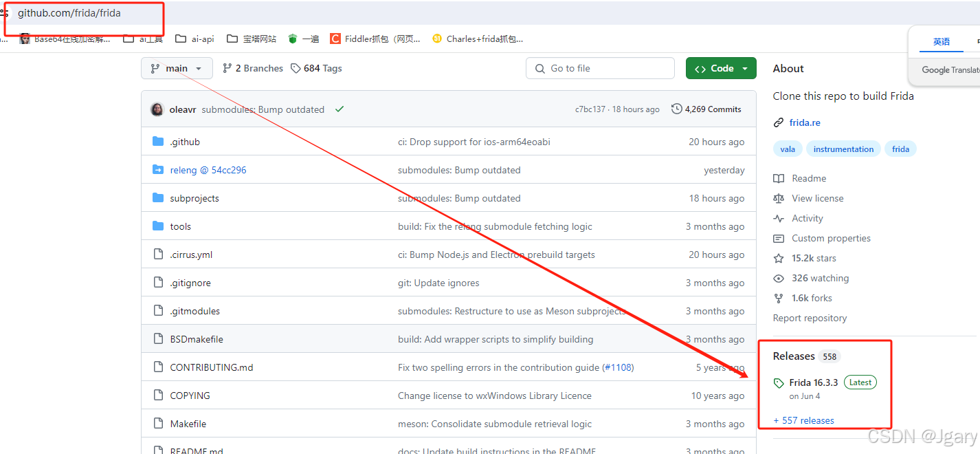Select the instrumentation topic tag
Image resolution: width=980 pixels, height=454 pixels.
pos(843,149)
